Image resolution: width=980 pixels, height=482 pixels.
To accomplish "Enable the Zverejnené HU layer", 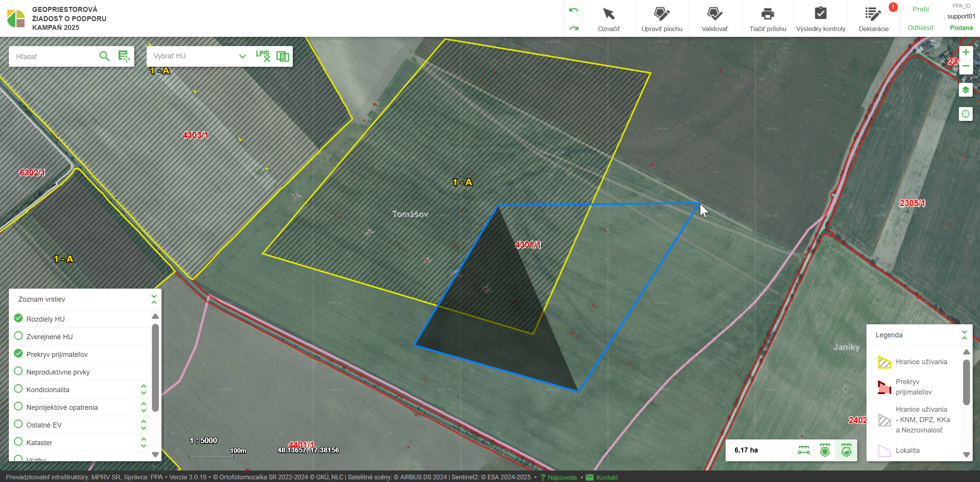I will pos(18,336).
